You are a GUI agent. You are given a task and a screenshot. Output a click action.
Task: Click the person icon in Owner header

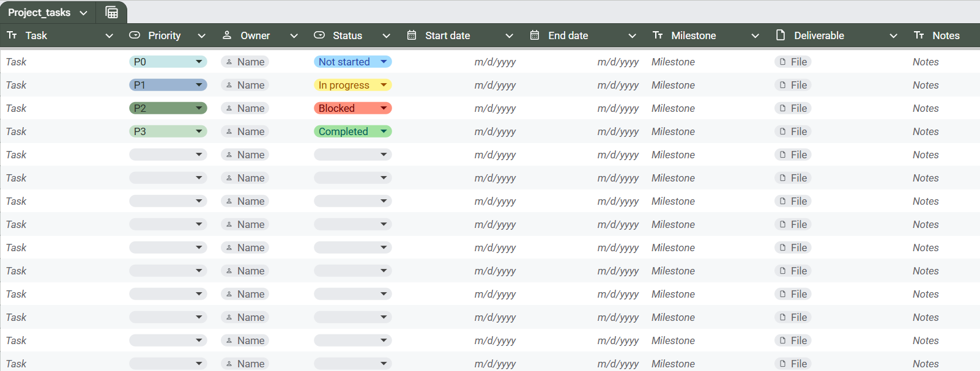(x=227, y=35)
